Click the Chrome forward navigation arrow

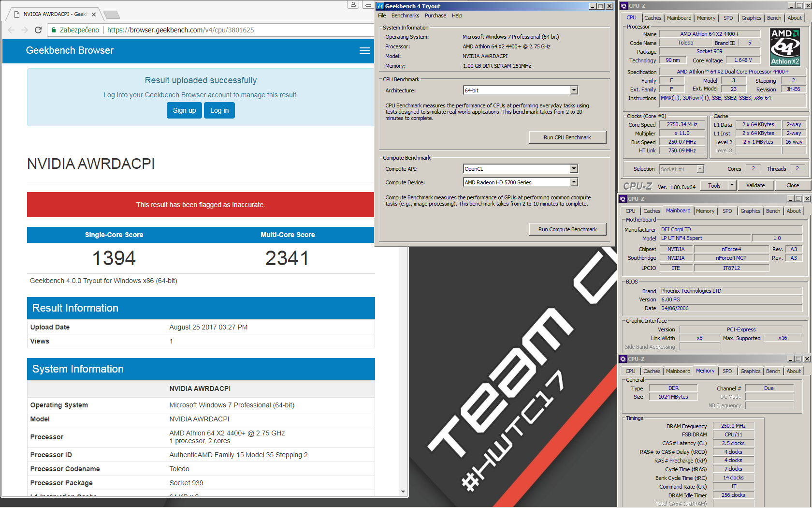click(25, 30)
